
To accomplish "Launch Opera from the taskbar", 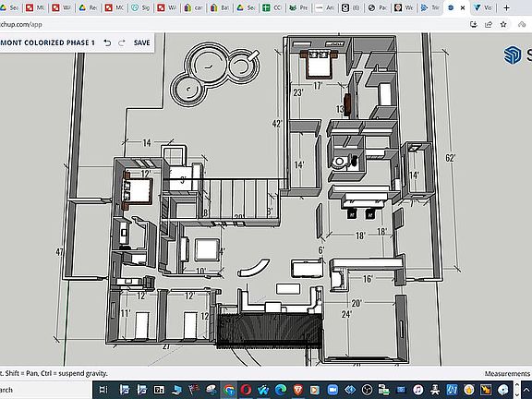I will (x=247, y=390).
